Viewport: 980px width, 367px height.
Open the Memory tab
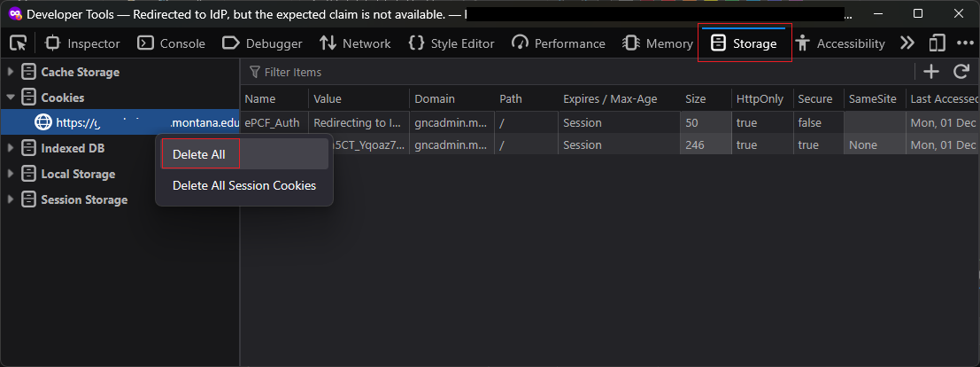(x=658, y=43)
